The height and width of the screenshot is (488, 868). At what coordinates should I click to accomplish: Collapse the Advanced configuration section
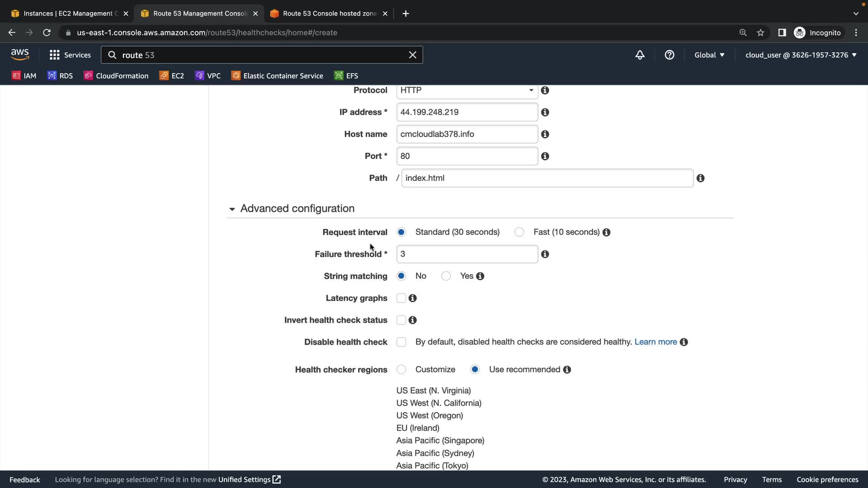click(232, 209)
